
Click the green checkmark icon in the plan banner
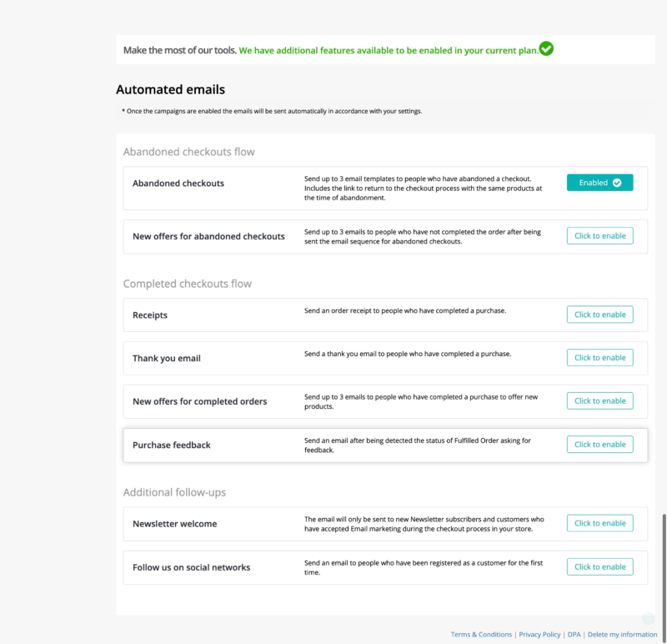[x=546, y=49]
